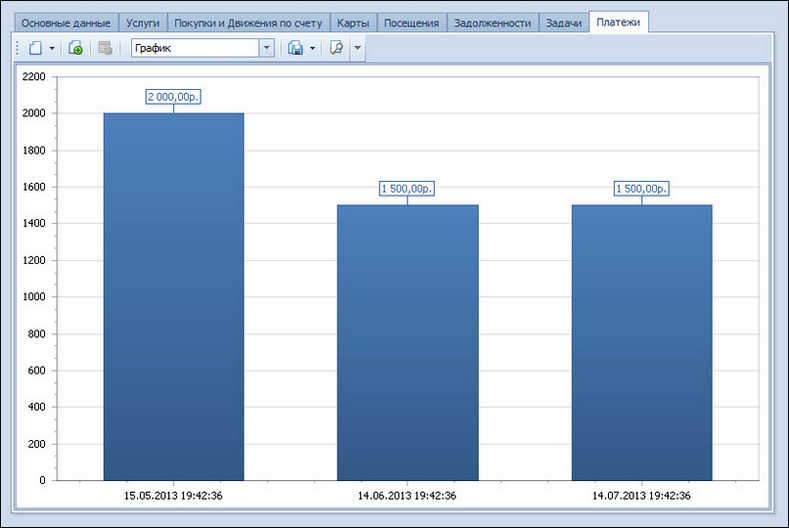Viewport: 789px width, 528px height.
Task: Click the 14.06.2013 payment bar
Action: click(408, 342)
